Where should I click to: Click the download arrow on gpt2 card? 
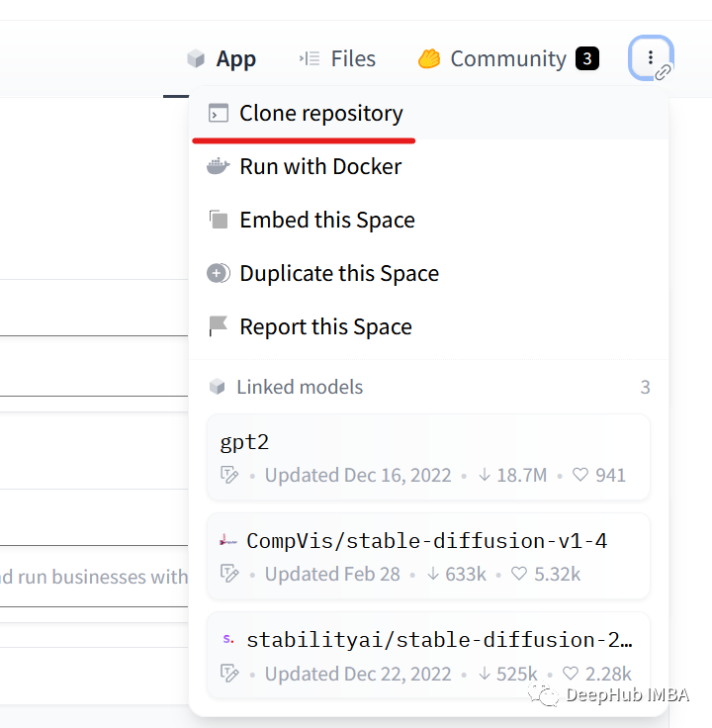tap(485, 475)
